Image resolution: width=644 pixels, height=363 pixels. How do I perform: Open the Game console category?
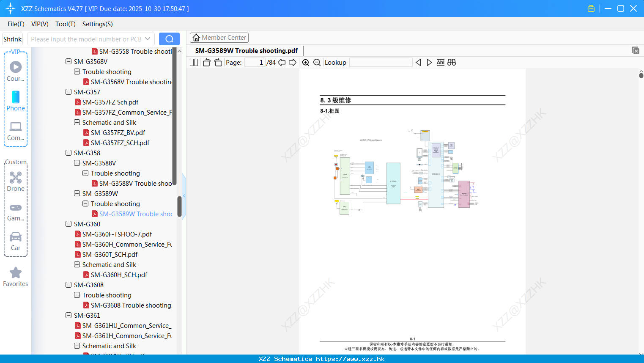(16, 212)
